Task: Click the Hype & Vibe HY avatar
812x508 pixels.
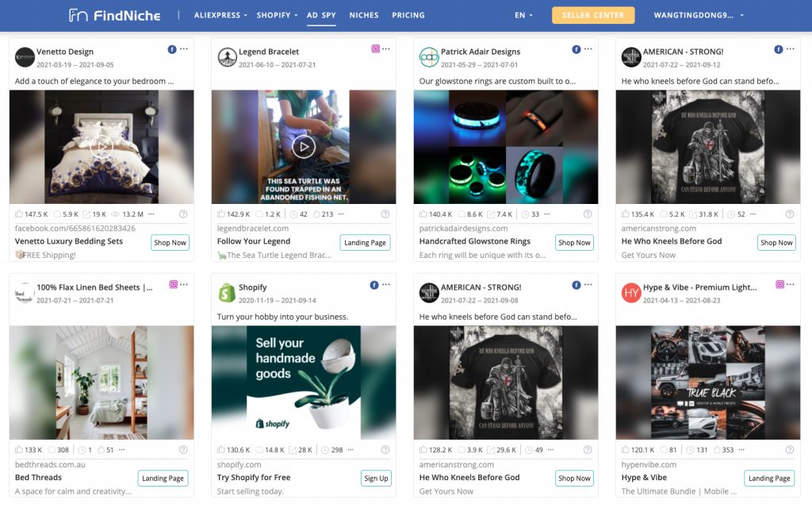Action: pos(631,293)
